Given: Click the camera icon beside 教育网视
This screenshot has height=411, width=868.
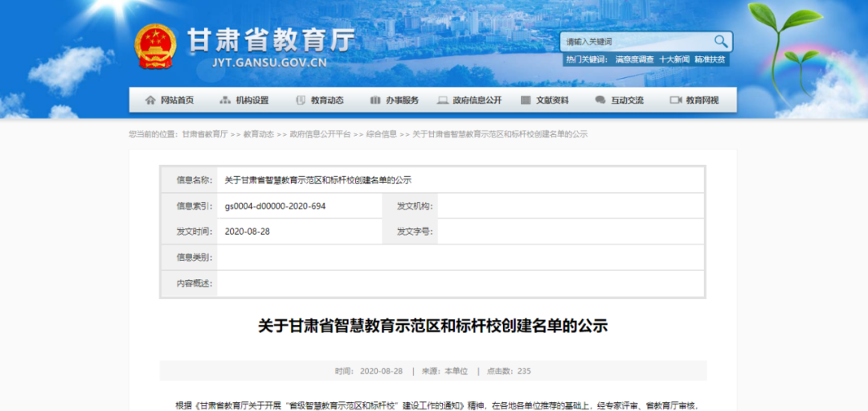Looking at the screenshot, I should (x=675, y=101).
